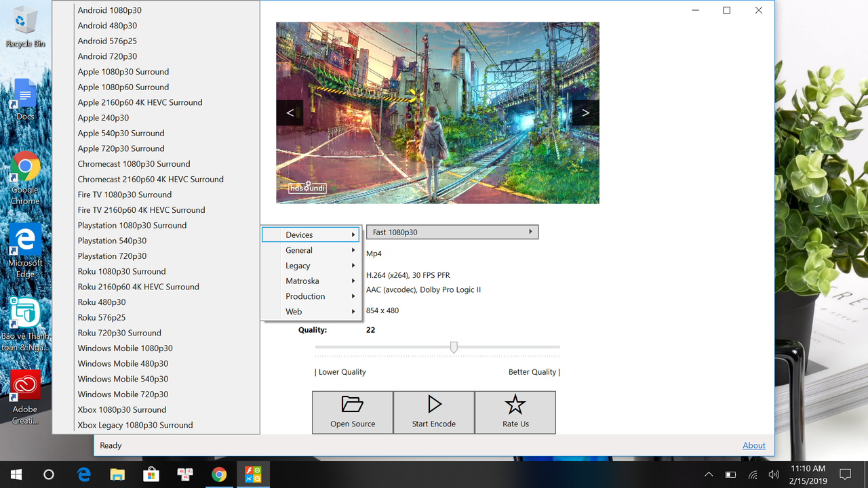This screenshot has height=488, width=868.
Task: Expand the General preset submenu
Action: 311,250
